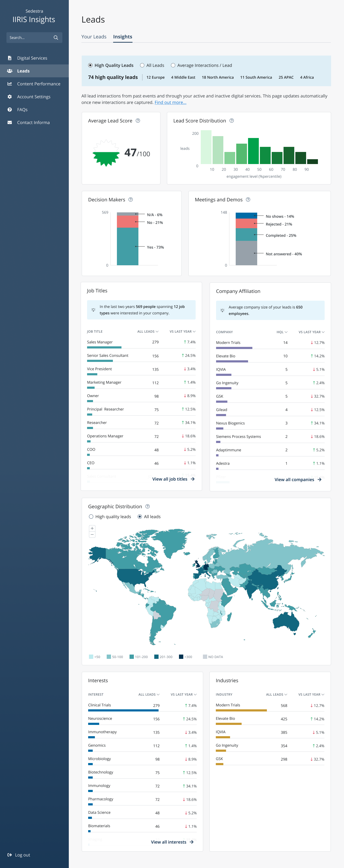The width and height of the screenshot is (344, 868).
Task: Click the 101-200 legend swatch
Action: (x=131, y=657)
